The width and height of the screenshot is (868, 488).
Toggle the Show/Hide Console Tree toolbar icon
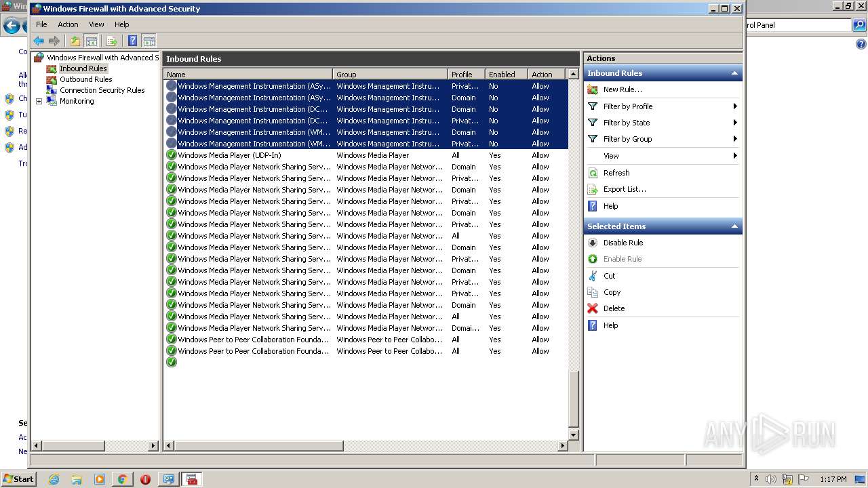[92, 41]
